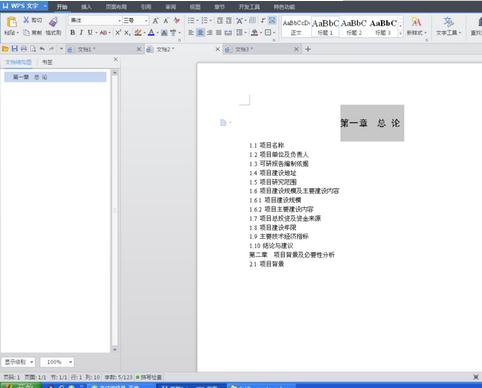Toggle spell check in status bar
This screenshot has width=482, height=388.
[149, 377]
